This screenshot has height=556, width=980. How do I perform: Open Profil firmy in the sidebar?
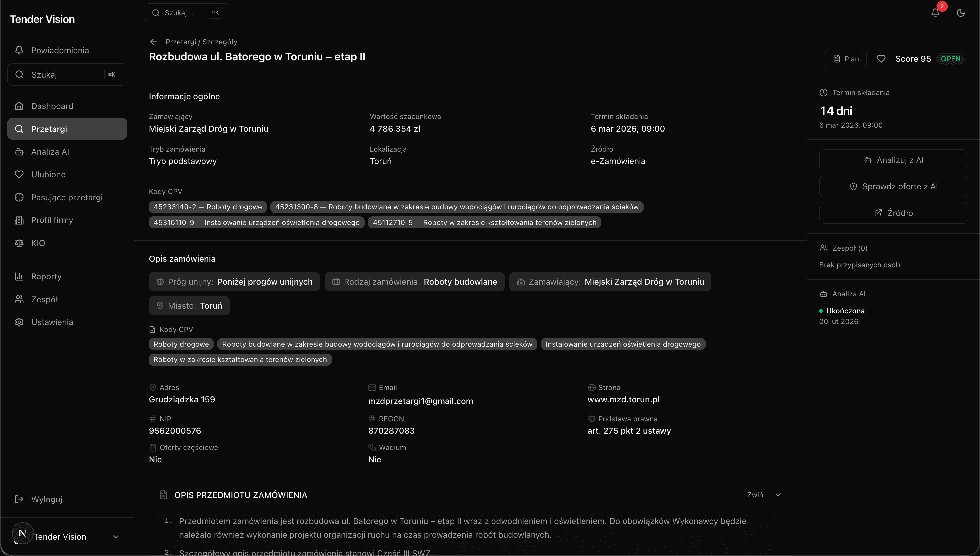52,220
